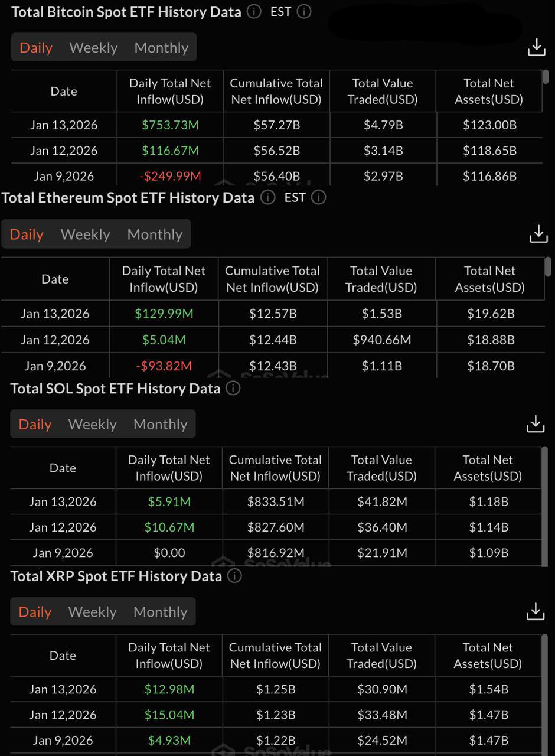Select the Weekly tab for Ethereum ETF data
555x756 pixels.
coord(85,234)
